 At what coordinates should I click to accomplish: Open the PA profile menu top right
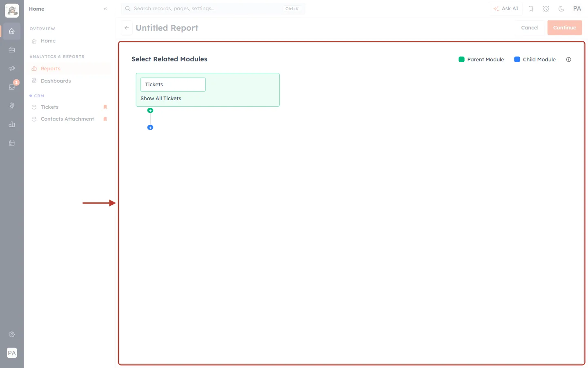(x=577, y=9)
